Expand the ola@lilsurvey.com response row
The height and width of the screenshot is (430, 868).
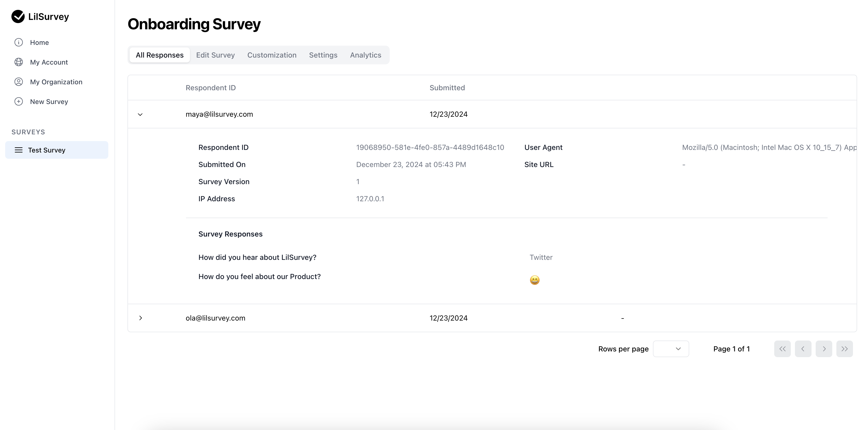[x=140, y=318]
